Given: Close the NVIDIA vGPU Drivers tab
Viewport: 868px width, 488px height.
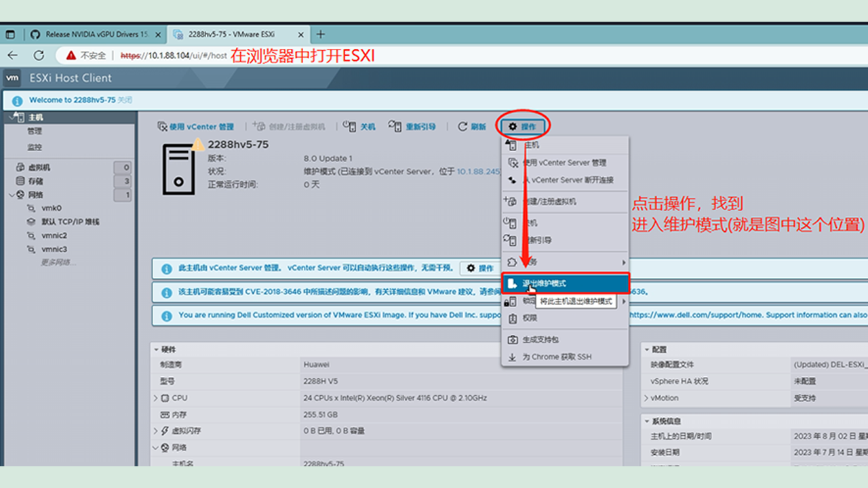Looking at the screenshot, I should (157, 35).
